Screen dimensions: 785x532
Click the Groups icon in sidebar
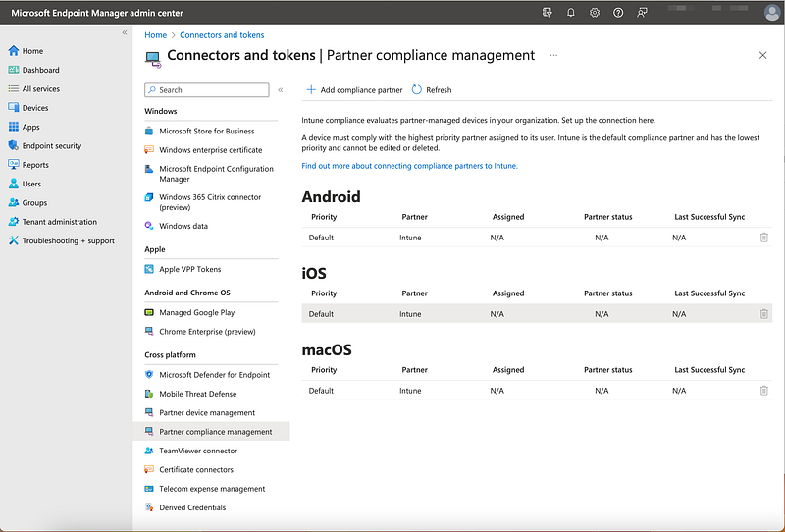click(14, 202)
